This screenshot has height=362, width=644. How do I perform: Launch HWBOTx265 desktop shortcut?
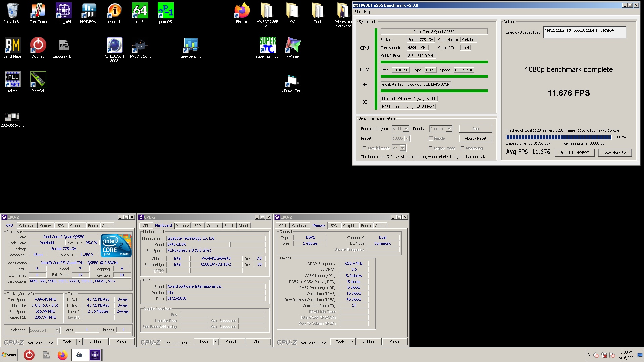(x=140, y=48)
